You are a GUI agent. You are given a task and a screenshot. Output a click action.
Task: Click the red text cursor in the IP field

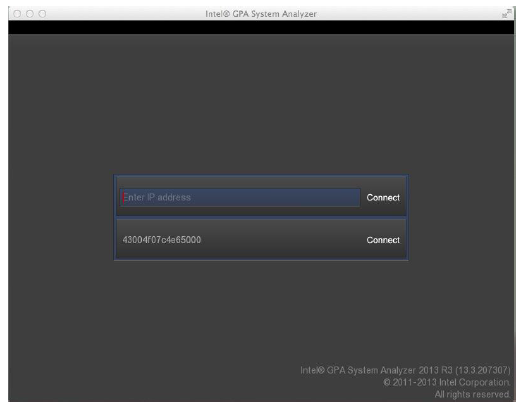click(x=123, y=197)
